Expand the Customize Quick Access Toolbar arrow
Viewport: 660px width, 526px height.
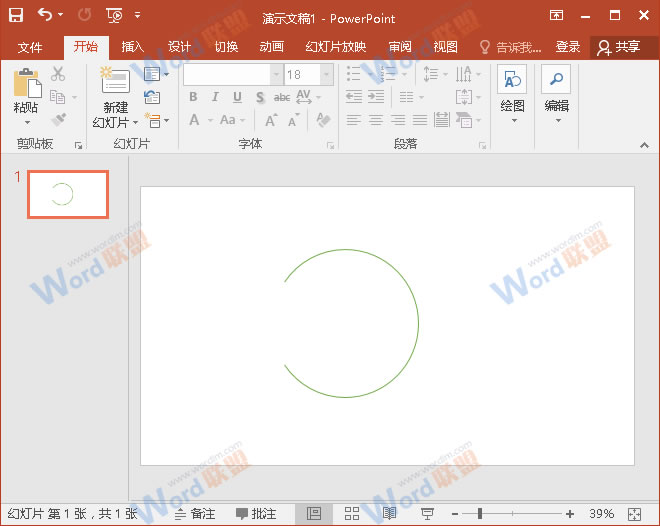137,16
